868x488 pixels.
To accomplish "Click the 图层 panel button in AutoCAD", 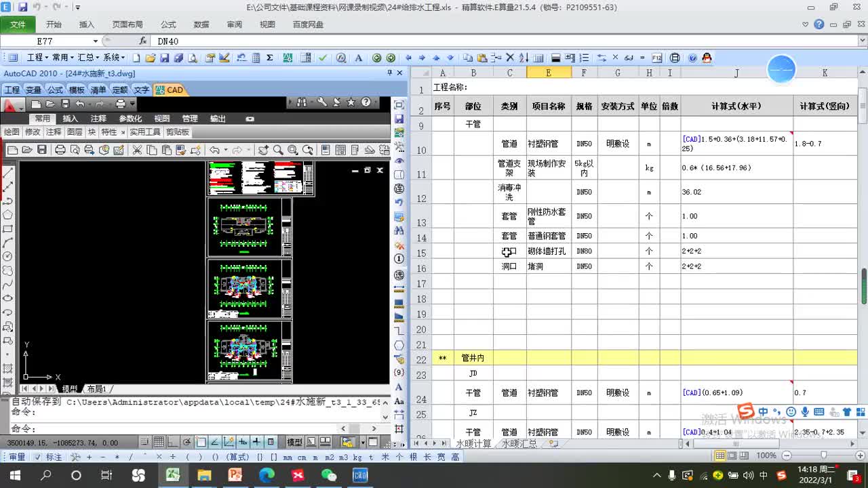I will pos(75,132).
